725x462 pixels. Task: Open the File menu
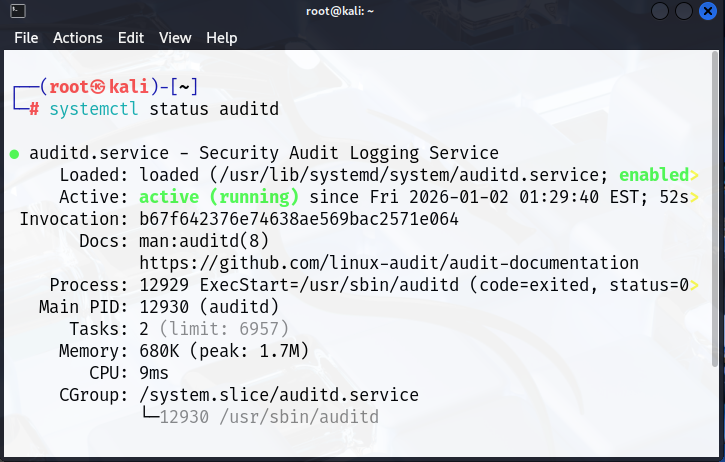(x=26, y=38)
